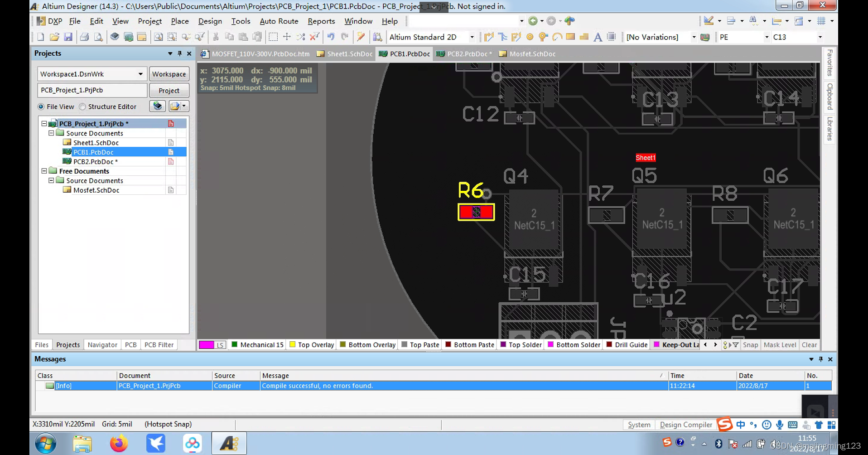868x455 pixels.
Task: Click the green navigate back arrow
Action: pos(533,21)
